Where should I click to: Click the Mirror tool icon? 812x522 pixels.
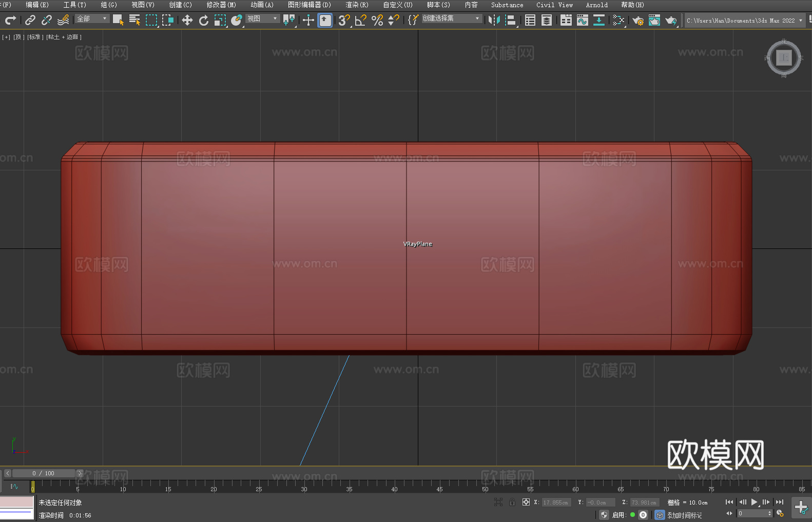(494, 20)
